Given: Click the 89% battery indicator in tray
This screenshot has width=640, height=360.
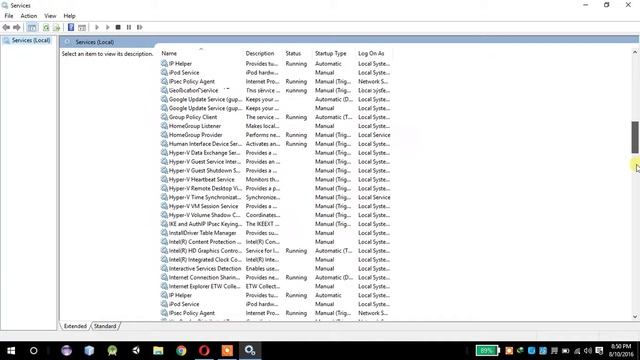Looking at the screenshot, I should click(x=488, y=351).
